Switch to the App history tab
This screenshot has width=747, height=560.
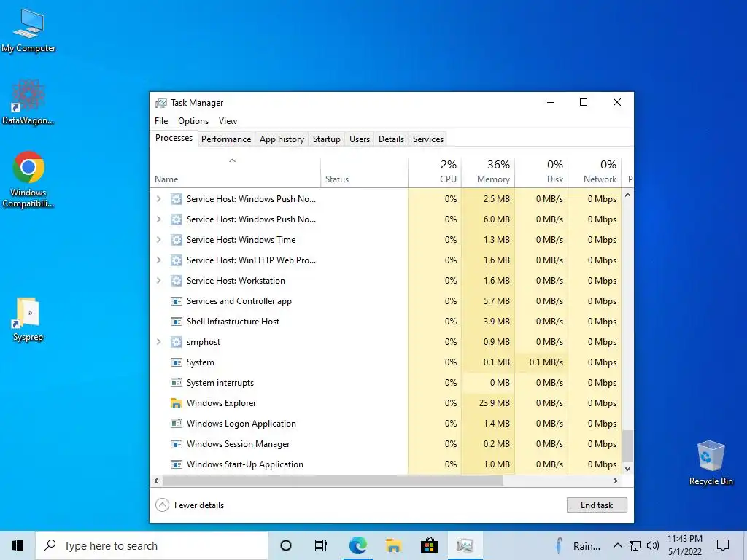282,139
